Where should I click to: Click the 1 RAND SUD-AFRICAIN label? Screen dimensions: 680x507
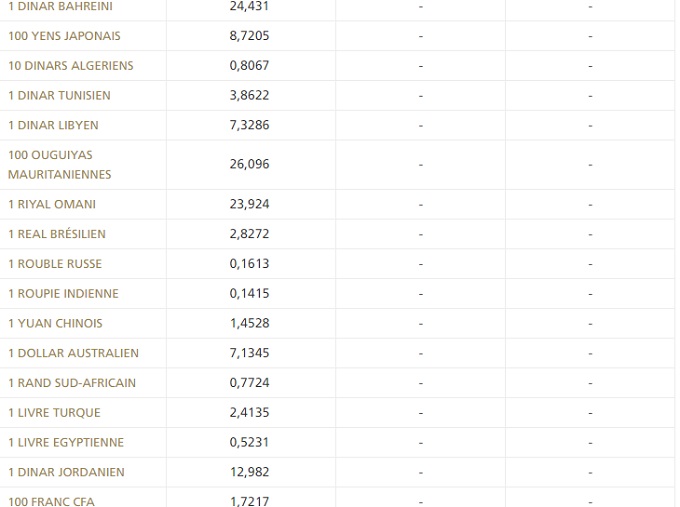72,383
